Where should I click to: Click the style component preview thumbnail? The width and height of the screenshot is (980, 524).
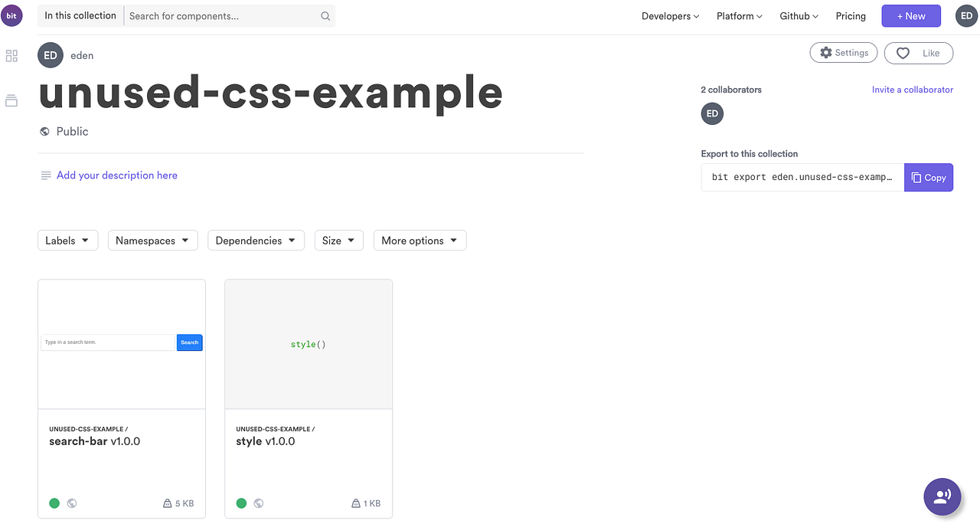(x=308, y=343)
